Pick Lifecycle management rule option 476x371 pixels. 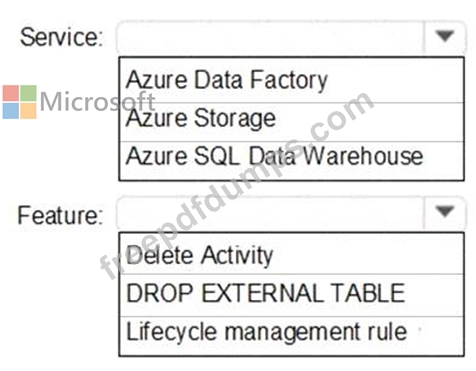pyautogui.click(x=292, y=336)
